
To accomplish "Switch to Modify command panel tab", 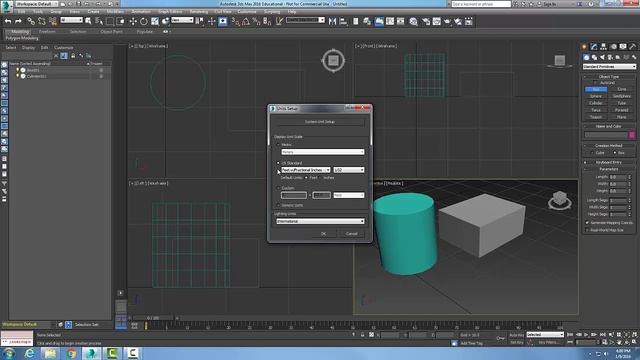I will pos(594,47).
